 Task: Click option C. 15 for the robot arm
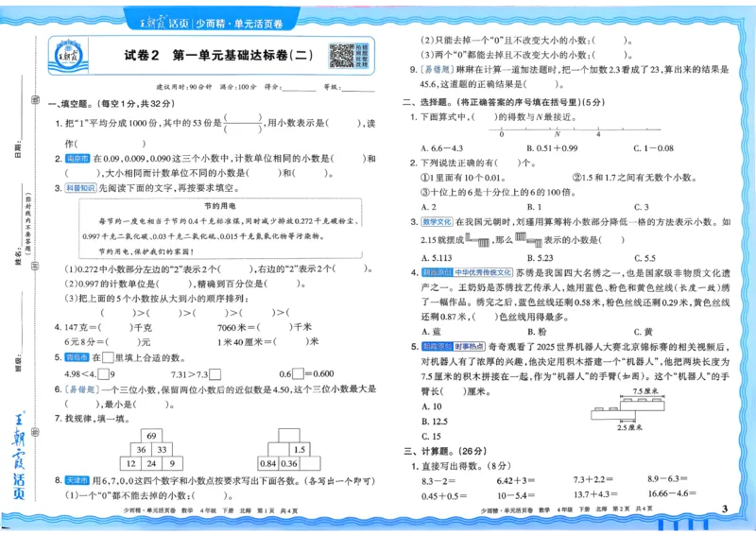[431, 436]
